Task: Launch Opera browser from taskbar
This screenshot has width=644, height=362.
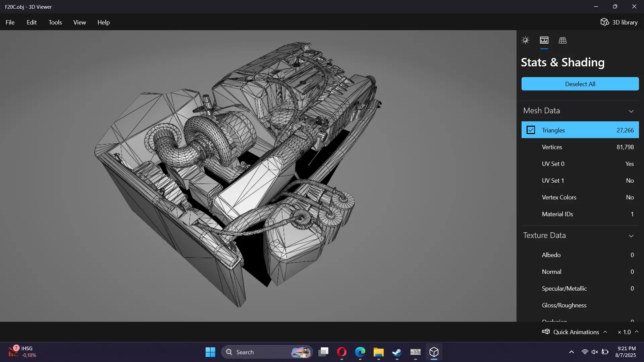Action: (x=342, y=352)
